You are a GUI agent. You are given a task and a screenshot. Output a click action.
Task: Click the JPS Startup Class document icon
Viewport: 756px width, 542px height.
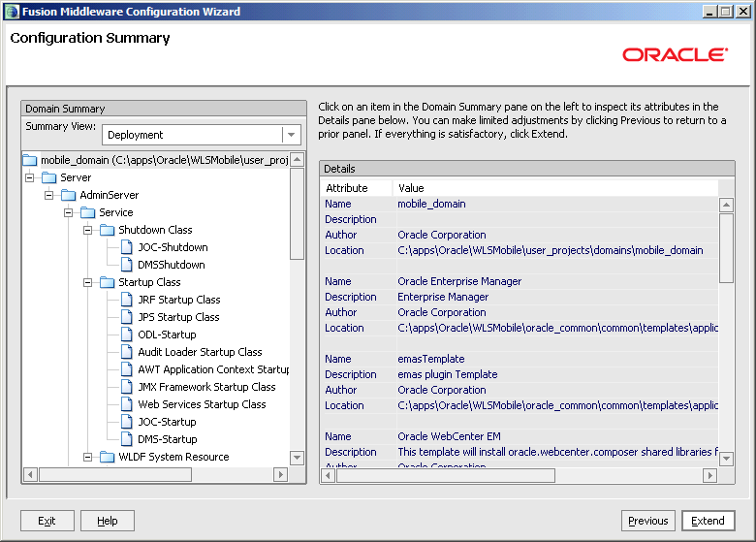coord(127,317)
